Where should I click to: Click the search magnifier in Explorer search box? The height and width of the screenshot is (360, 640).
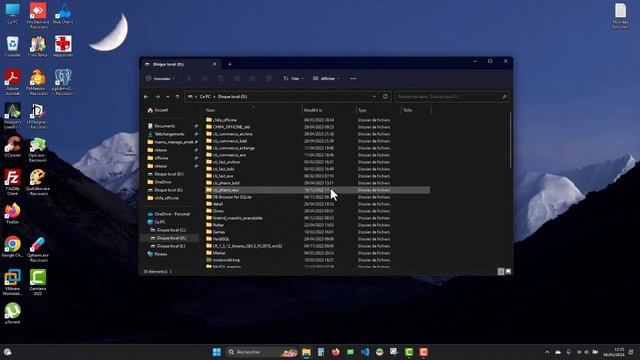tap(504, 97)
